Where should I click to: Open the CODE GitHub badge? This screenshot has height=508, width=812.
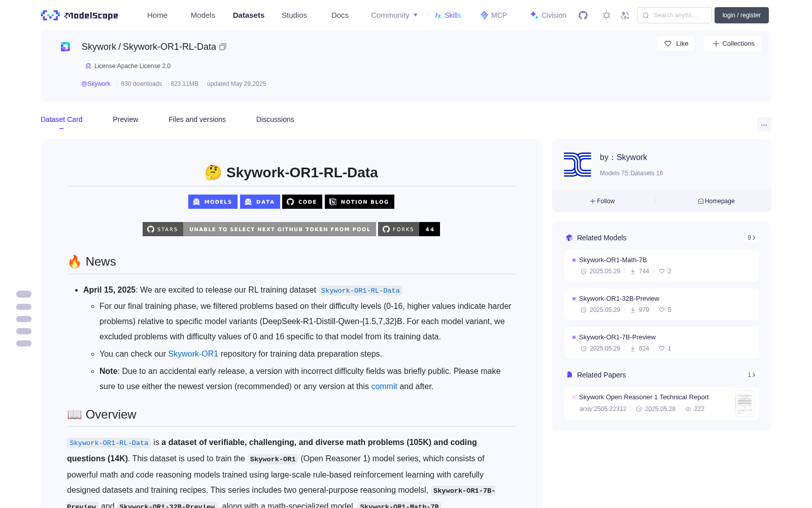(x=302, y=202)
